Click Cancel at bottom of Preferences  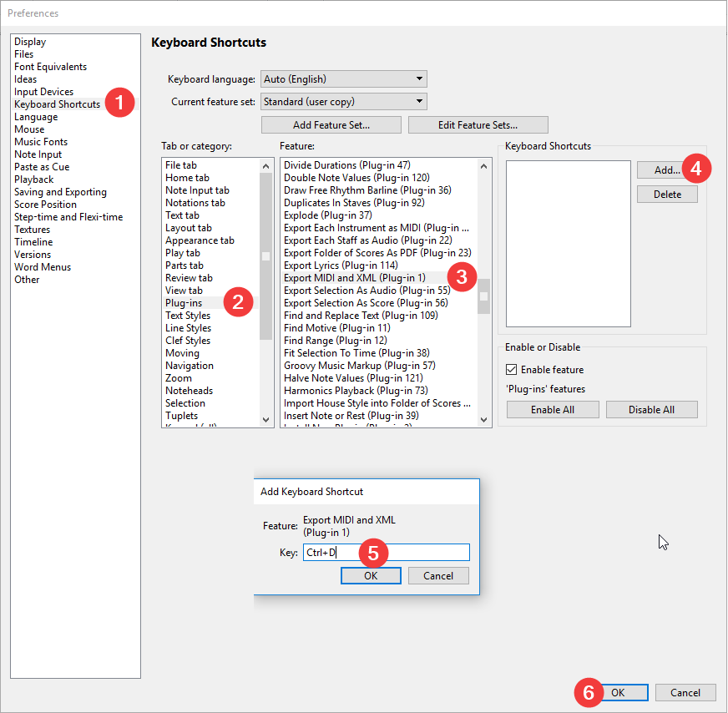(x=685, y=693)
